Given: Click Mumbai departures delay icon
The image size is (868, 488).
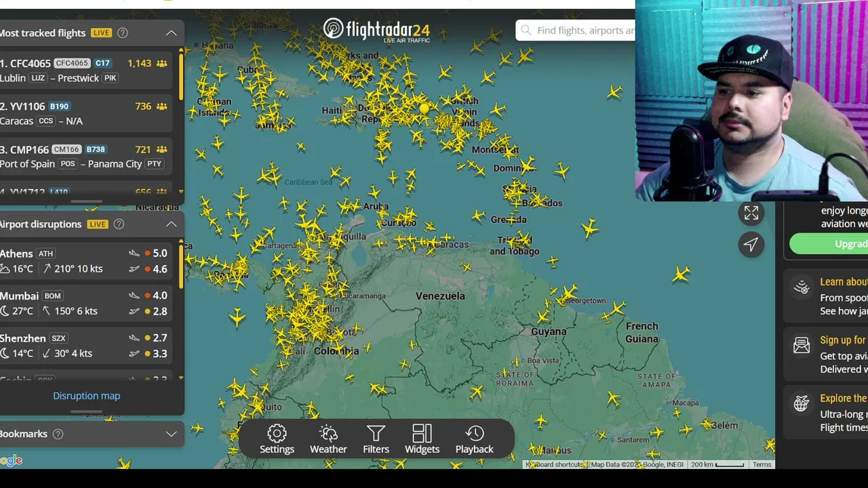Looking at the screenshot, I should [134, 311].
